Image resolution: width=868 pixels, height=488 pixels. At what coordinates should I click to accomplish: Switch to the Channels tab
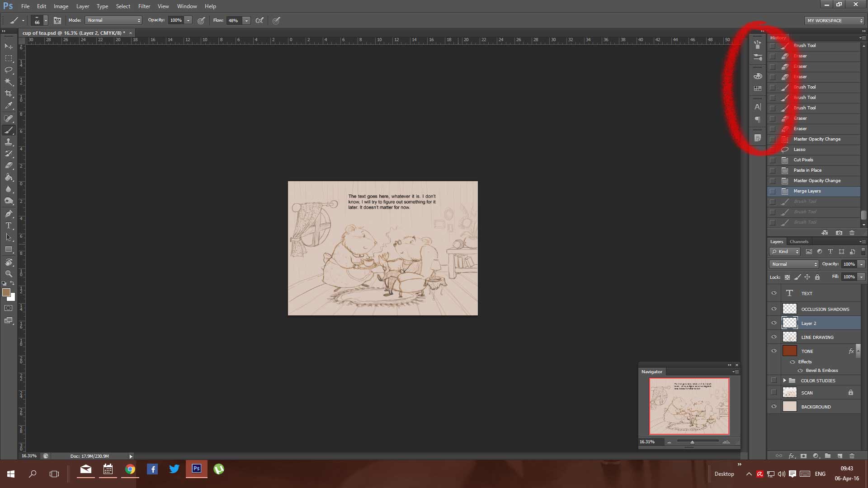pyautogui.click(x=799, y=242)
